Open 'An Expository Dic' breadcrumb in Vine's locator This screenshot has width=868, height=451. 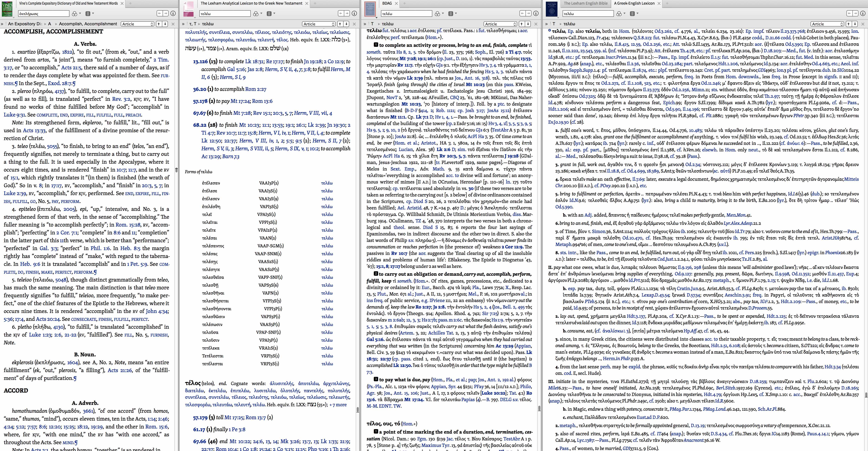point(25,24)
